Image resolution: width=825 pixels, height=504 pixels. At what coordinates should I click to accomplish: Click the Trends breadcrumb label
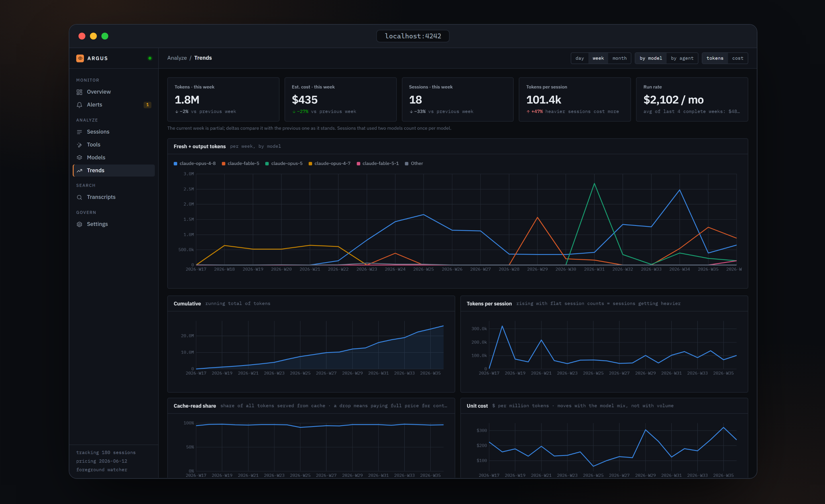pos(203,58)
